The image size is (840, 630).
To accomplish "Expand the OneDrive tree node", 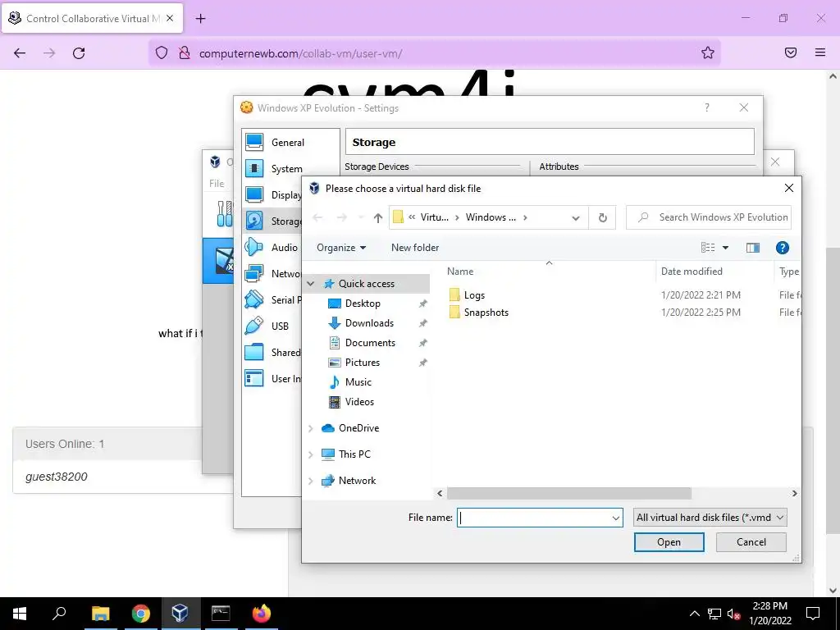I will pos(311,428).
